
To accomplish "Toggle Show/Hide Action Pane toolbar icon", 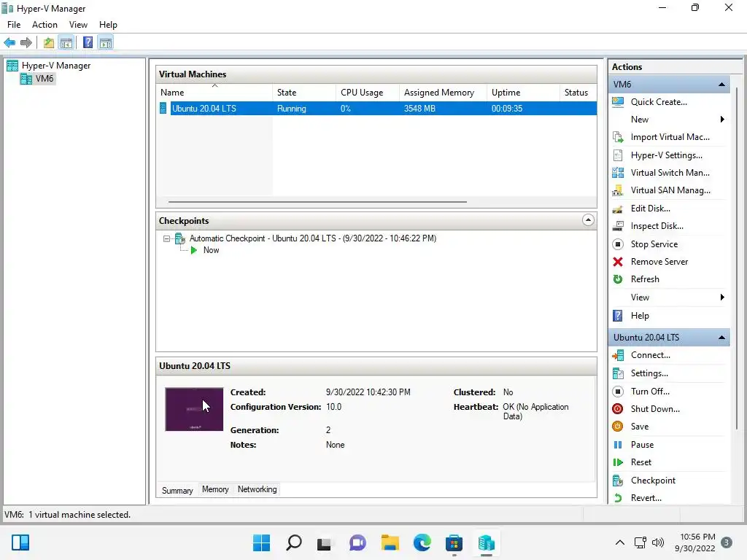I will [106, 43].
